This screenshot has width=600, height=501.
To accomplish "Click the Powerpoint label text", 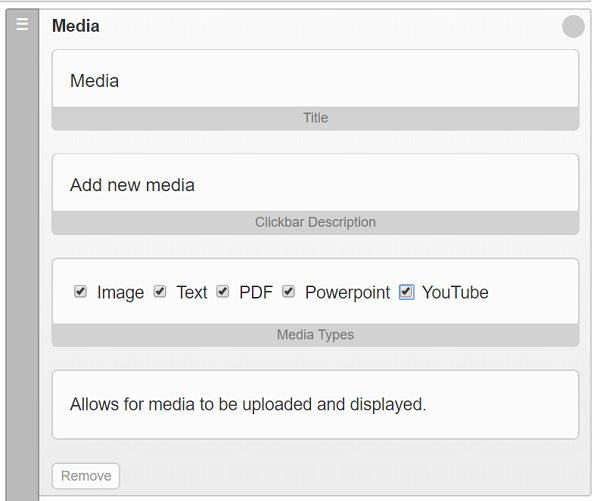I will [x=347, y=293].
